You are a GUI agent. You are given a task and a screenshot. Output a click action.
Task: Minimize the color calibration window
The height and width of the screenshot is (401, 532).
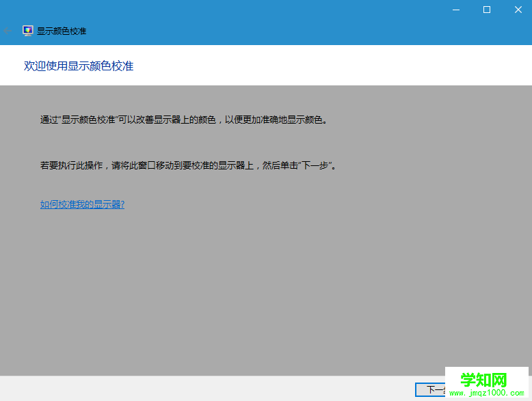(456, 10)
